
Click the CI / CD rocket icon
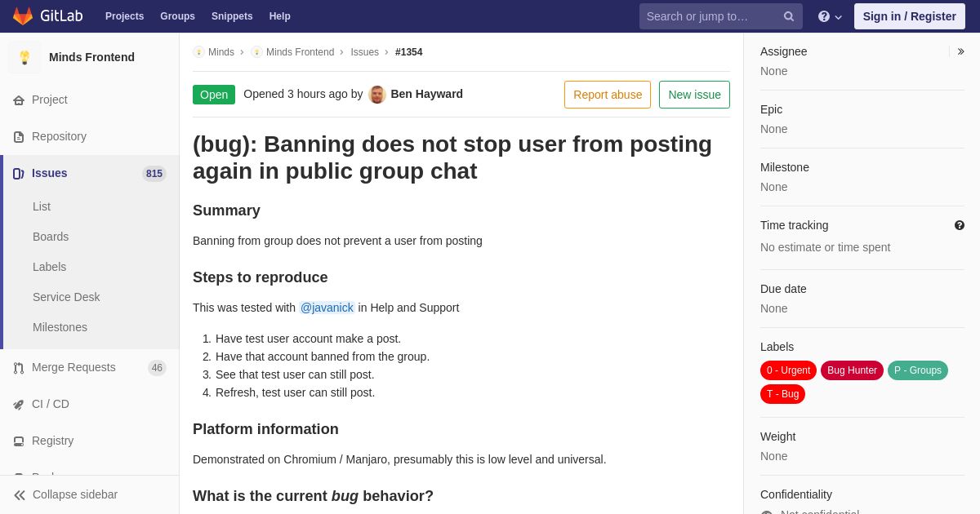click(19, 405)
